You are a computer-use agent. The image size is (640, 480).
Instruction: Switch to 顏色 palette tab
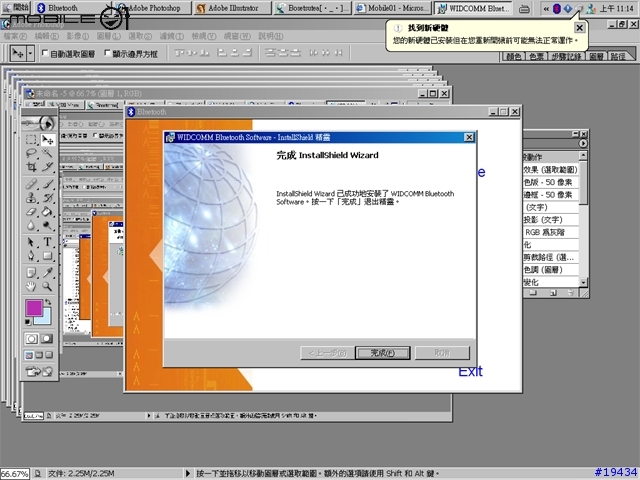(x=514, y=56)
